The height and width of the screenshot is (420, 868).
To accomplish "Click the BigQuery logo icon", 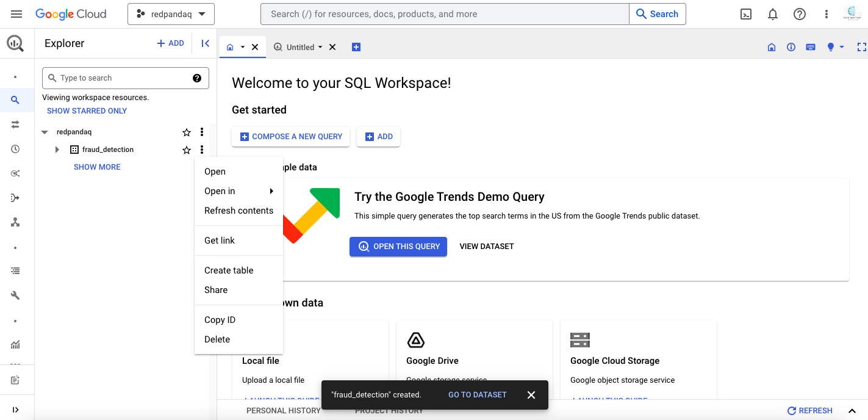I will [x=15, y=43].
